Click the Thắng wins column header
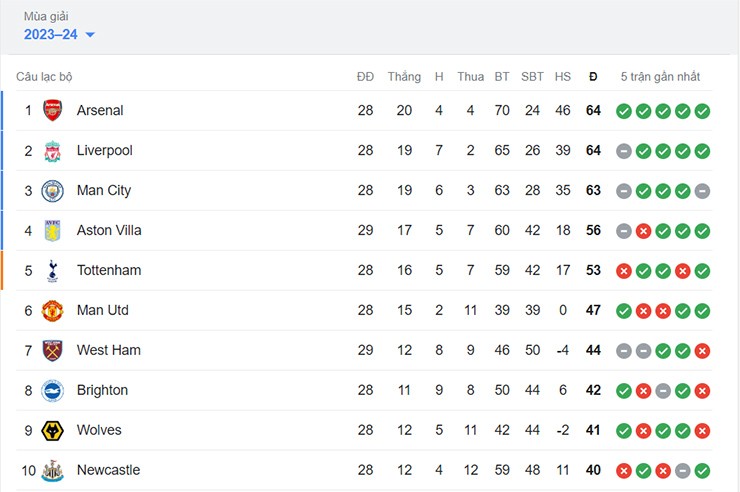Viewport: 740px width, 492px height. (x=404, y=77)
